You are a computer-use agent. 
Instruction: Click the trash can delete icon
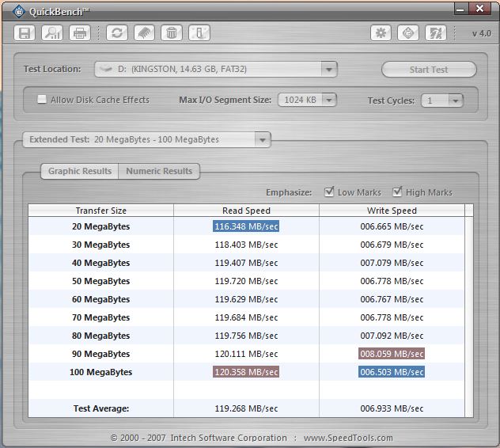tap(172, 33)
